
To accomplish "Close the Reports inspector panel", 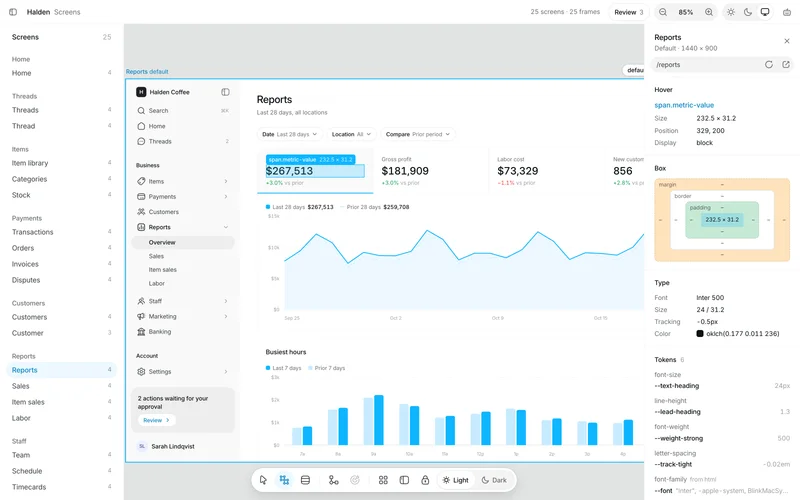I will pos(787,41).
